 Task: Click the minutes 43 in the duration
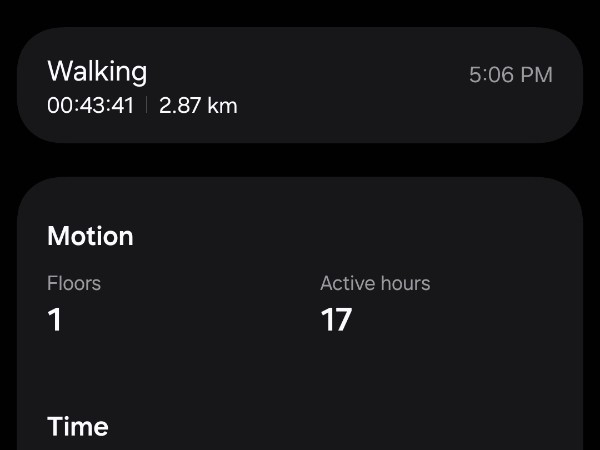point(93,105)
